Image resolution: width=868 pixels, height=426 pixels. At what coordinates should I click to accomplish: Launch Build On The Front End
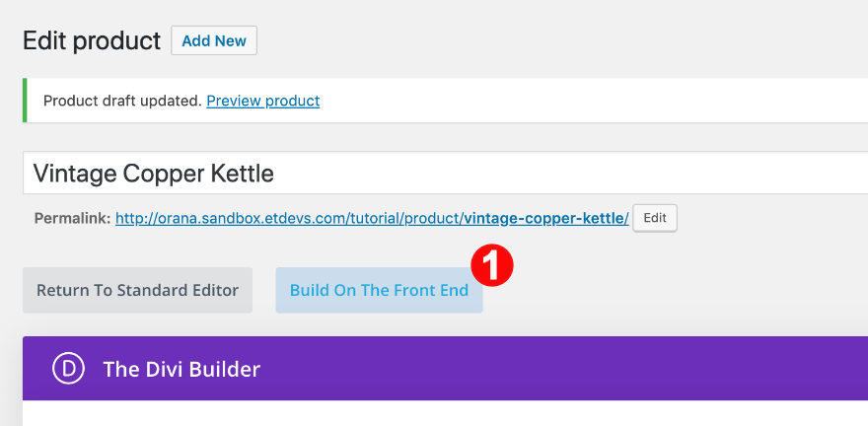[379, 290]
